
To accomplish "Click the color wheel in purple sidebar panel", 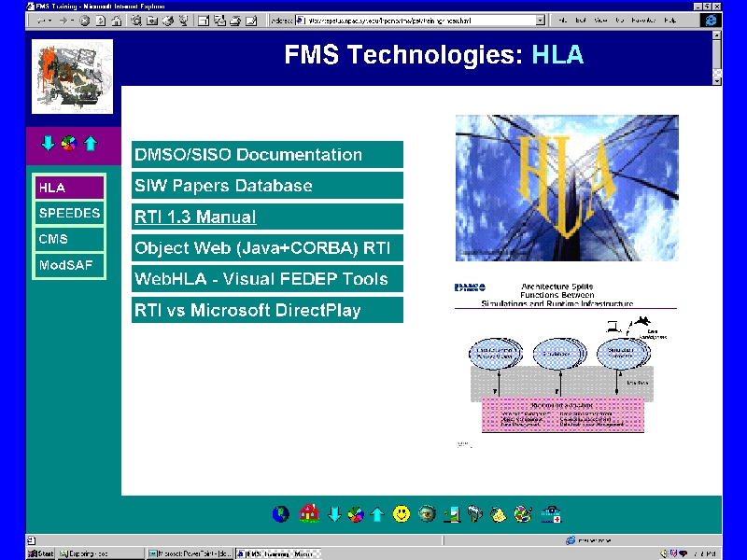I will point(69,144).
